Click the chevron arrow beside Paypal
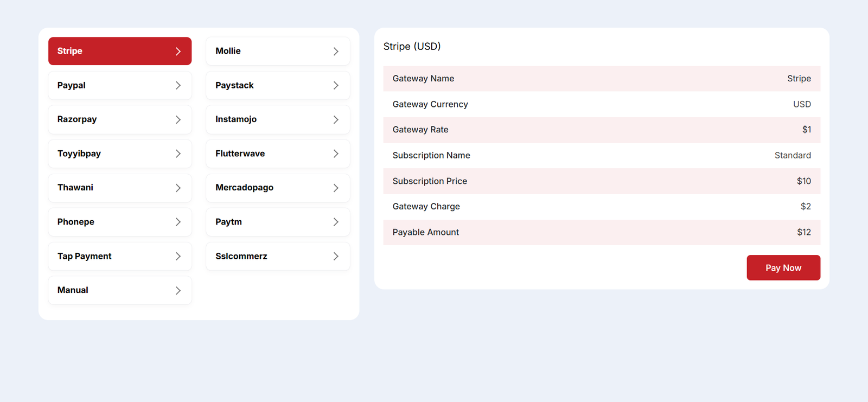Viewport: 868px width, 402px height. pyautogui.click(x=178, y=85)
